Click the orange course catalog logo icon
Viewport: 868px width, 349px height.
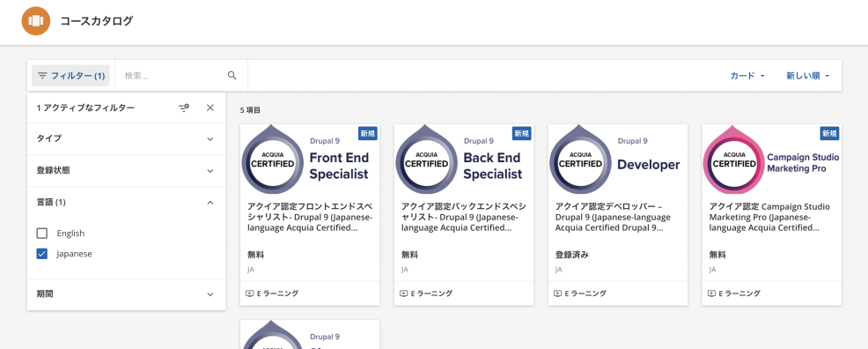(36, 21)
